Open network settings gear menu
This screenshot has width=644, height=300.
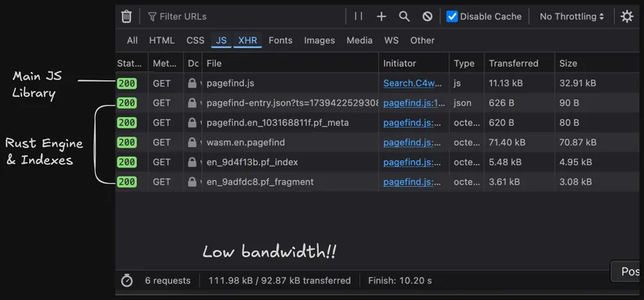coord(627,16)
